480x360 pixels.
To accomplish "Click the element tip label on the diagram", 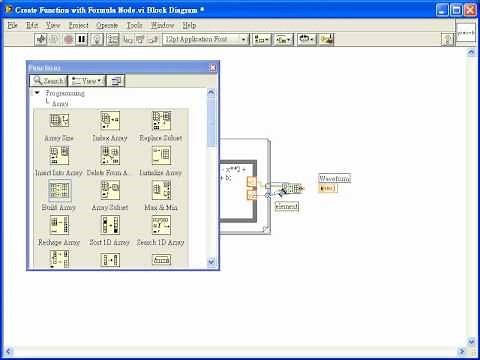I will 287,206.
